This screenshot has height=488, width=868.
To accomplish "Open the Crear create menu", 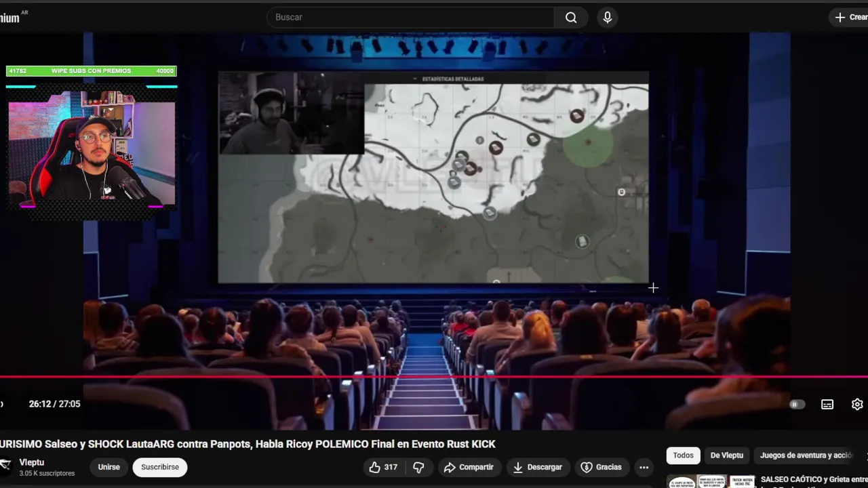I will [850, 17].
